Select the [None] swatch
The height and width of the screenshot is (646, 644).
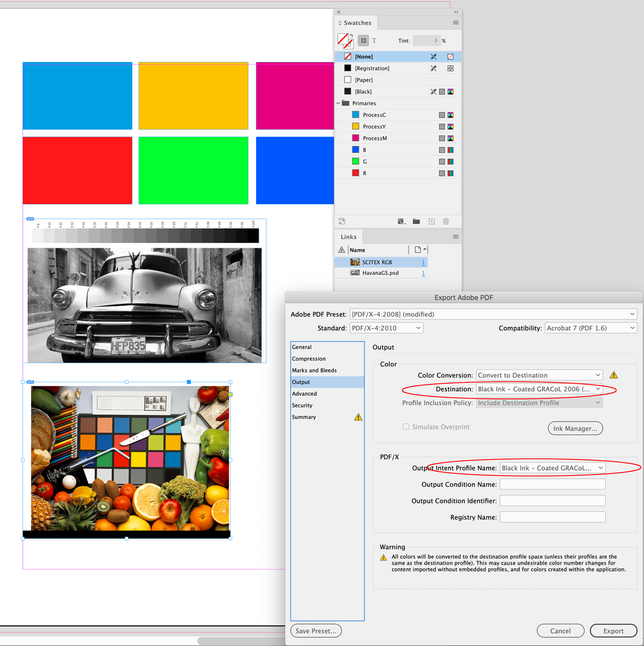click(398, 56)
